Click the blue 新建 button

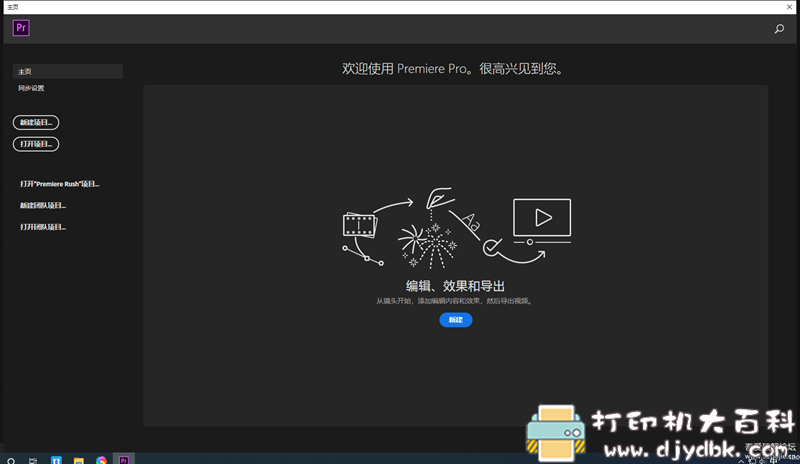456,320
